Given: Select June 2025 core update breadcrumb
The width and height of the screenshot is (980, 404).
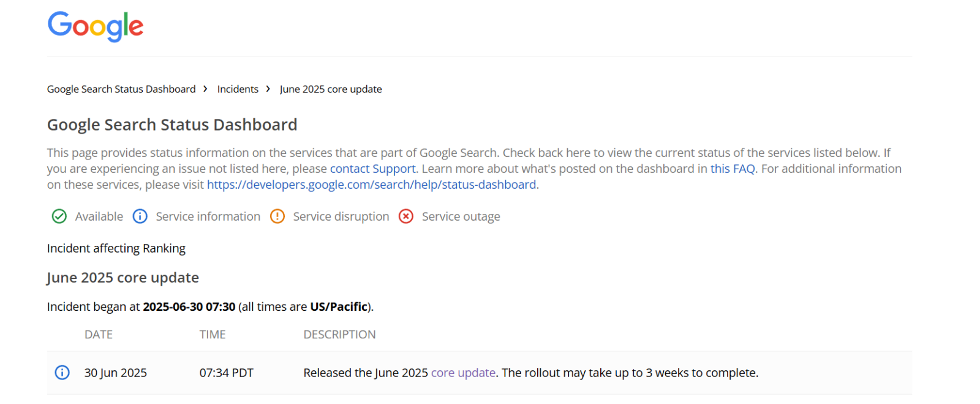Looking at the screenshot, I should (331, 89).
